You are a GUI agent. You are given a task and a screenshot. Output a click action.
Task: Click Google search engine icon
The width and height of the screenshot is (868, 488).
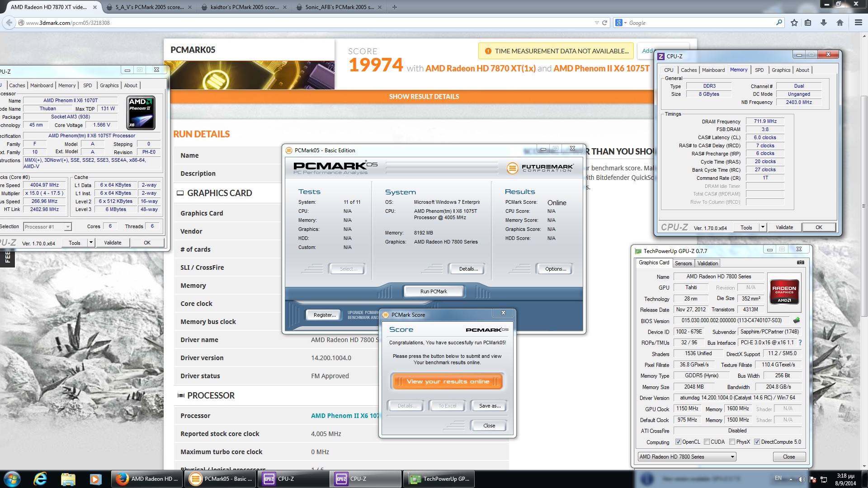point(619,23)
